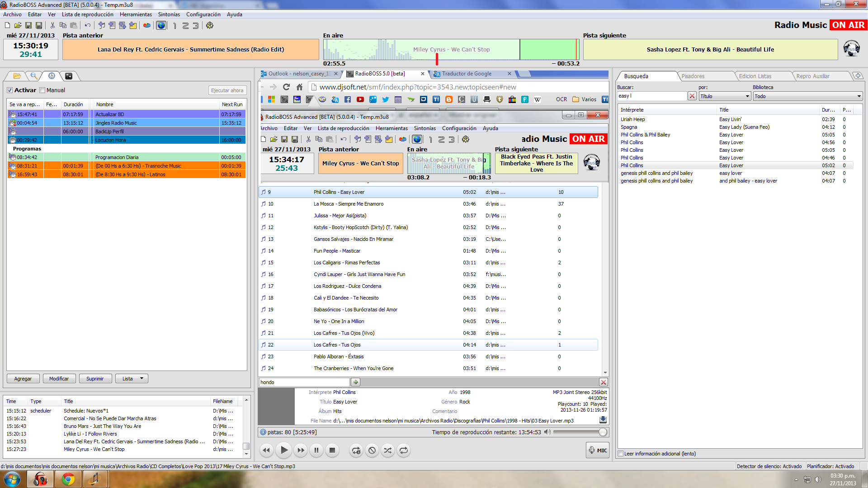Toggle repeat-one track mode
Image resolution: width=868 pixels, height=488 pixels.
[x=356, y=450]
